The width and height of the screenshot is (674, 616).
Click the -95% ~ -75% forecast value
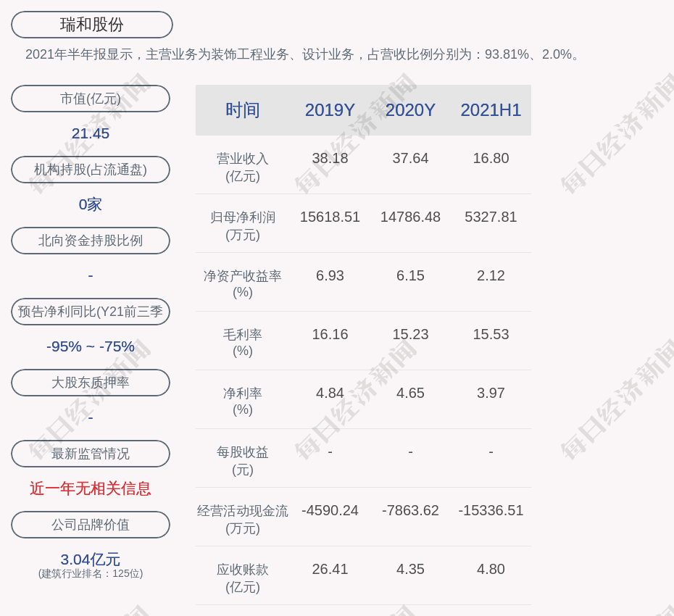91,346
